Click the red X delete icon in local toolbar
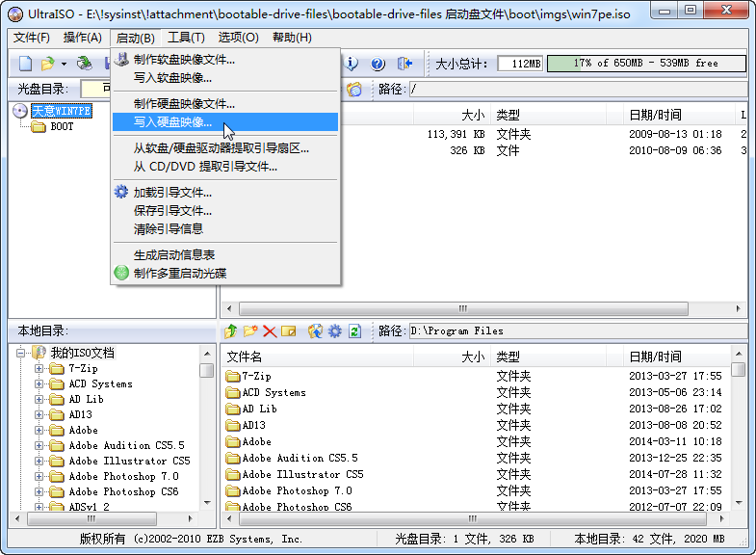This screenshot has height=555, width=756. click(x=270, y=331)
